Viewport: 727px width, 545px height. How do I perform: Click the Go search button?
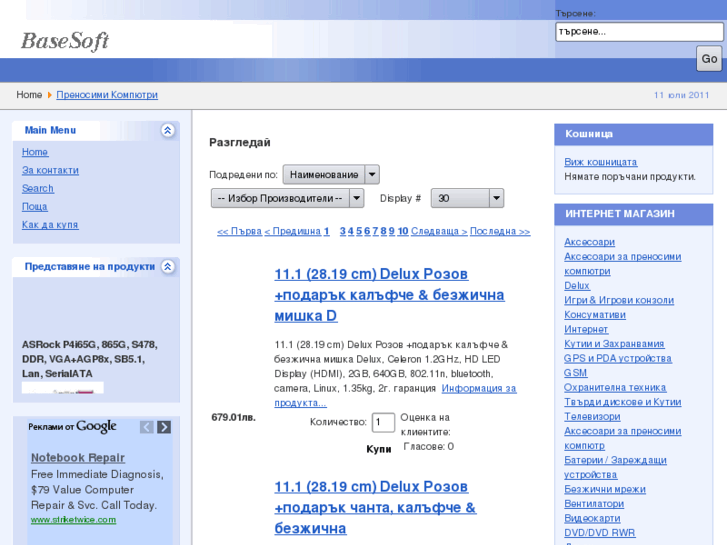708,59
